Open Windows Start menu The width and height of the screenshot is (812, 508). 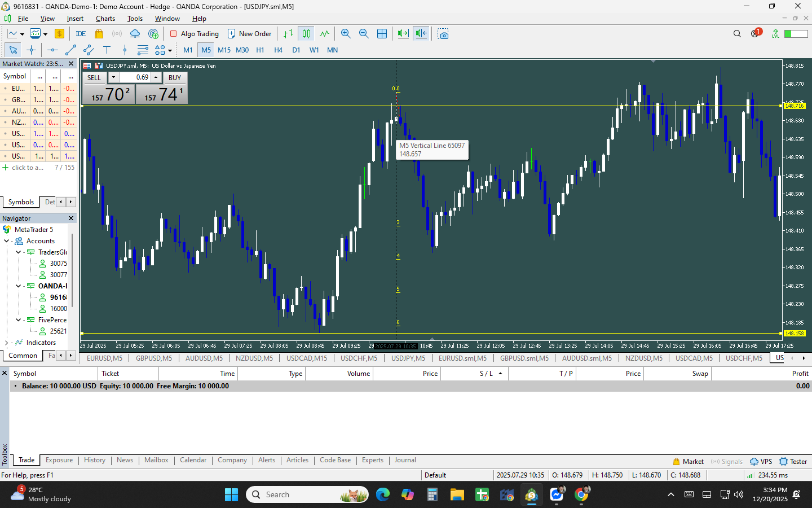point(231,494)
